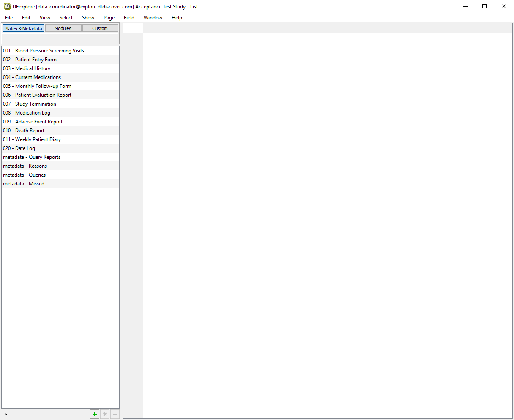
Task: Pick metadata - Missed from the list
Action: pos(24,184)
